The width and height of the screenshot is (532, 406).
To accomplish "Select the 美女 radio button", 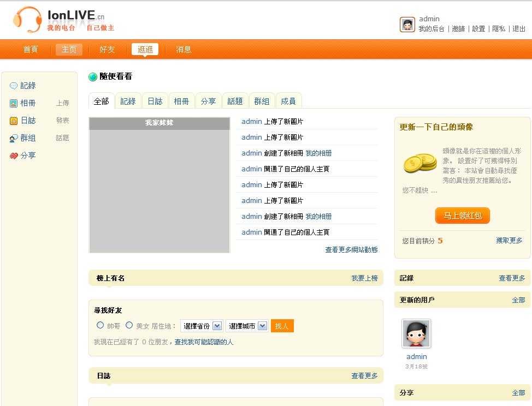I will tap(129, 325).
